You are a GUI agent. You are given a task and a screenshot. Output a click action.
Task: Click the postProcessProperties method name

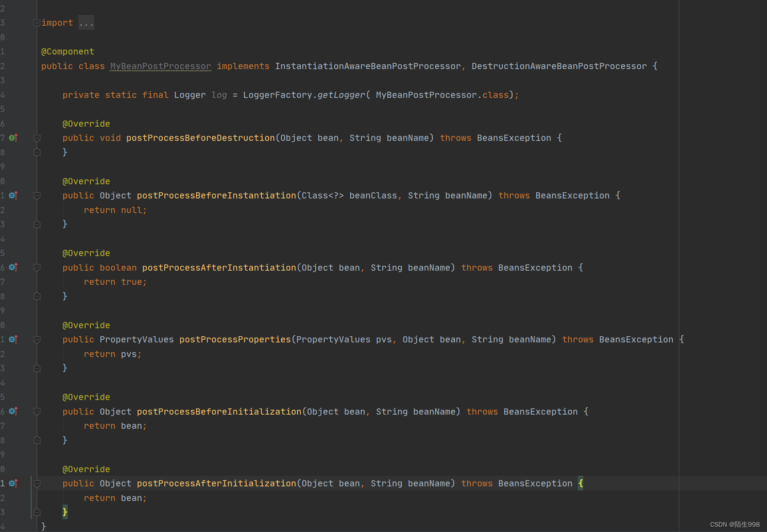(x=235, y=340)
